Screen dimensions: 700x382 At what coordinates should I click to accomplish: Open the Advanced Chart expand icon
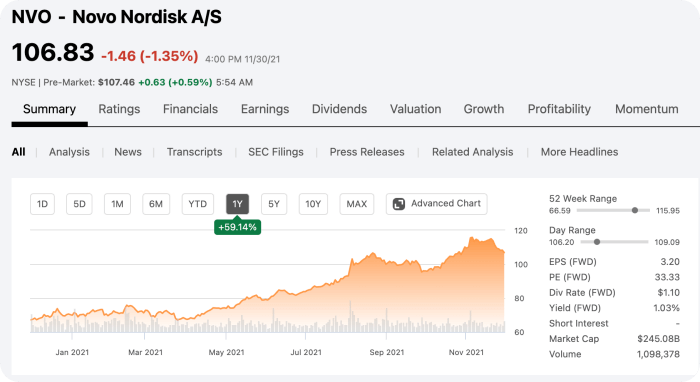tap(398, 204)
